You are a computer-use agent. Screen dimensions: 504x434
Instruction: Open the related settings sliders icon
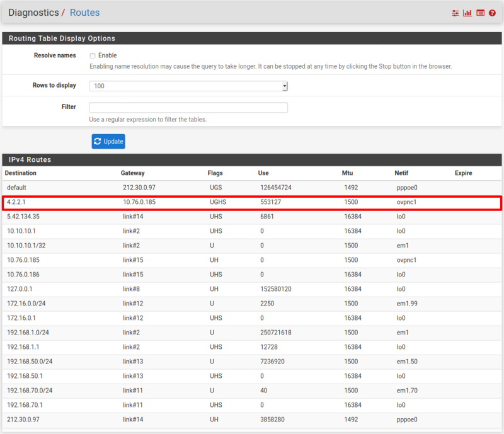(x=455, y=13)
